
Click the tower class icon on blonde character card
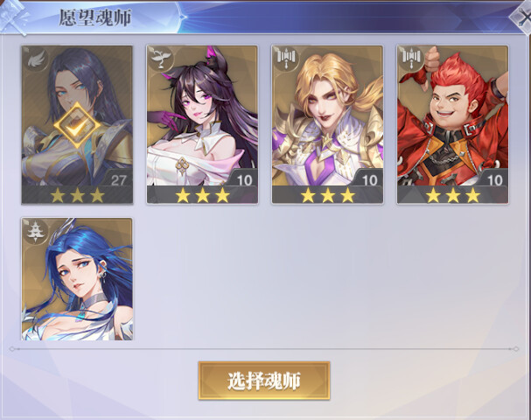pos(286,59)
